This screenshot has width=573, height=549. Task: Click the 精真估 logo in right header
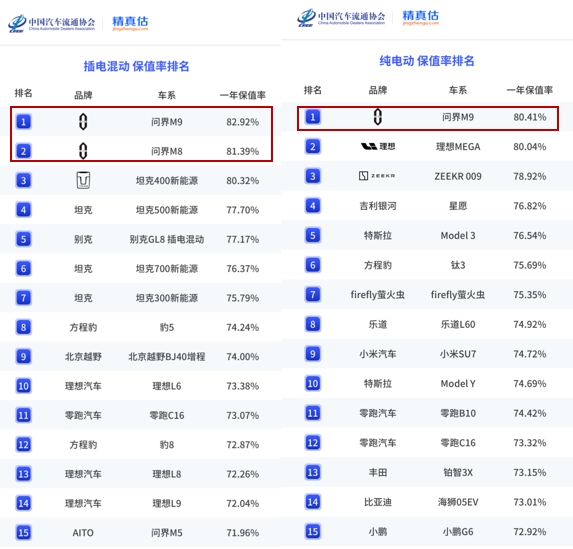pyautogui.click(x=421, y=18)
